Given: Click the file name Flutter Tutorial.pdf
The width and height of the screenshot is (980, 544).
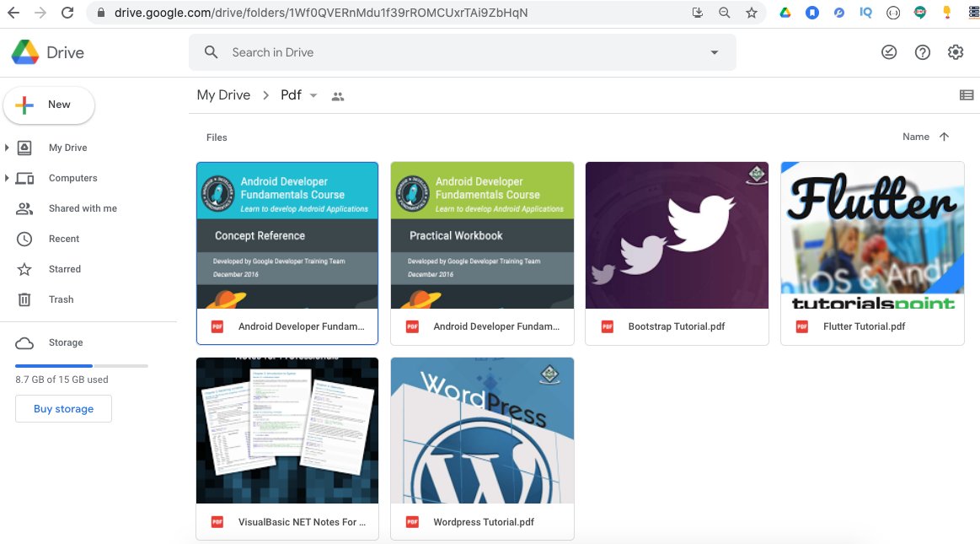Looking at the screenshot, I should point(864,326).
